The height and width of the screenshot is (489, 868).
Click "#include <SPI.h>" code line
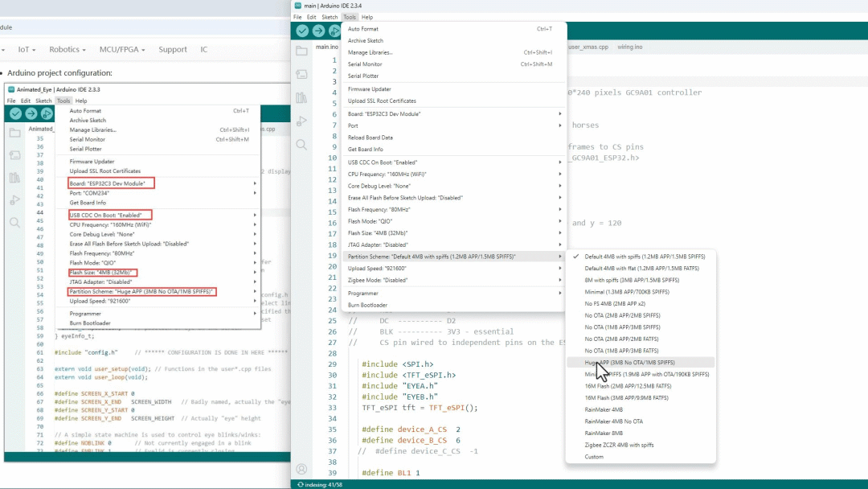[398, 364]
